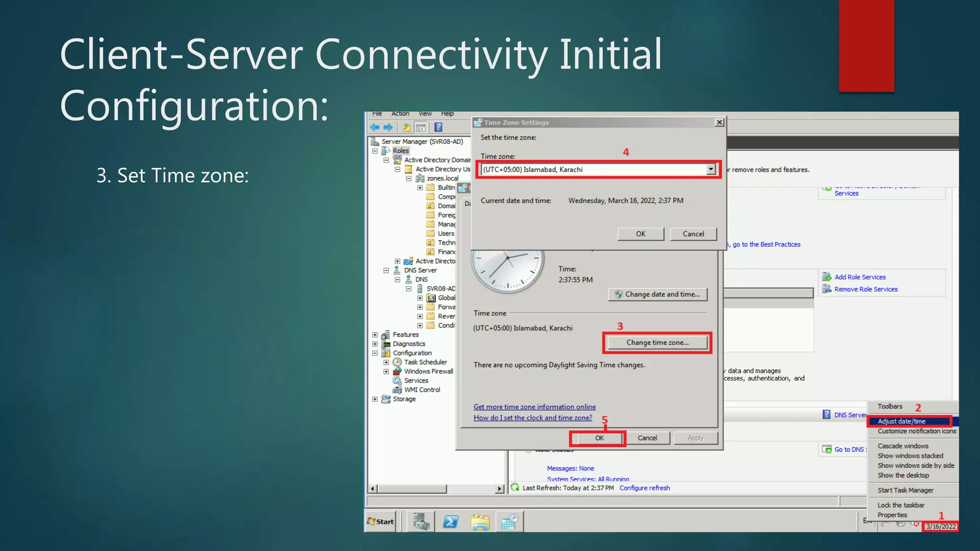Select the Task Scheduler tree item
Screen dimensions: 980x551
pos(425,362)
